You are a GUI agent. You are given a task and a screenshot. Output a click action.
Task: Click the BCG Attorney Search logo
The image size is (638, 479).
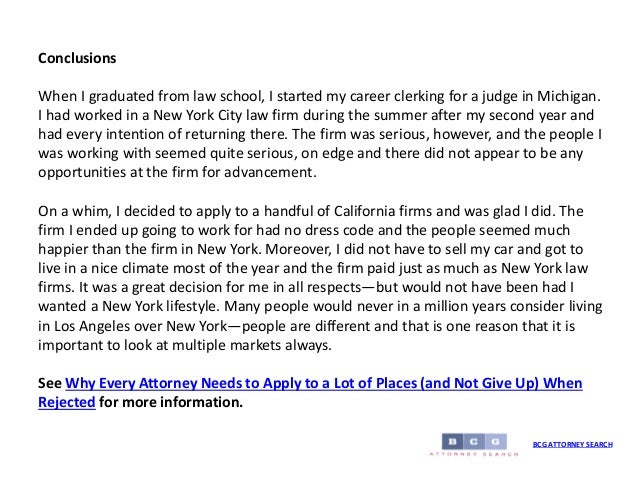474,445
